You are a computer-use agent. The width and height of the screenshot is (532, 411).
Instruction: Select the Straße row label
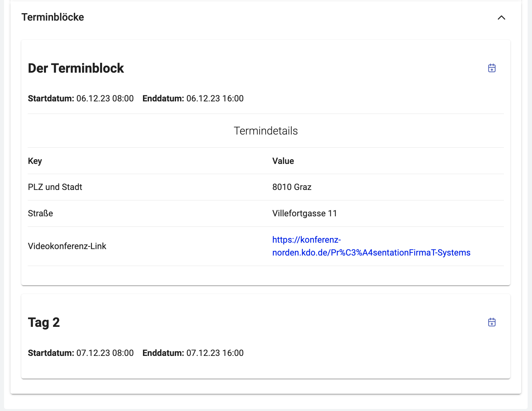click(x=41, y=213)
